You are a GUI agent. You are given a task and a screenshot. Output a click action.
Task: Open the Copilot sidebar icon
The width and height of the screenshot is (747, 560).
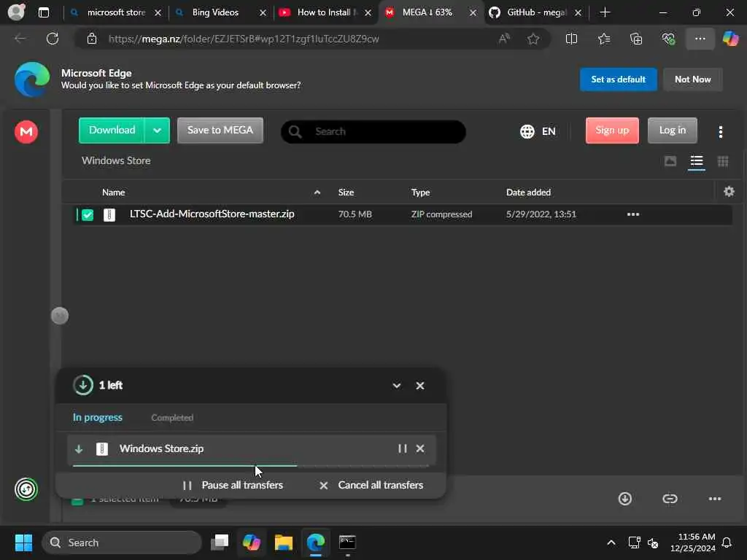click(730, 39)
